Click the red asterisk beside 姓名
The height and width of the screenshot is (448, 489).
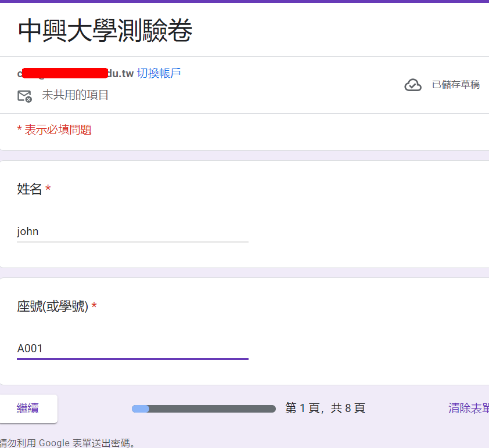[x=48, y=189]
